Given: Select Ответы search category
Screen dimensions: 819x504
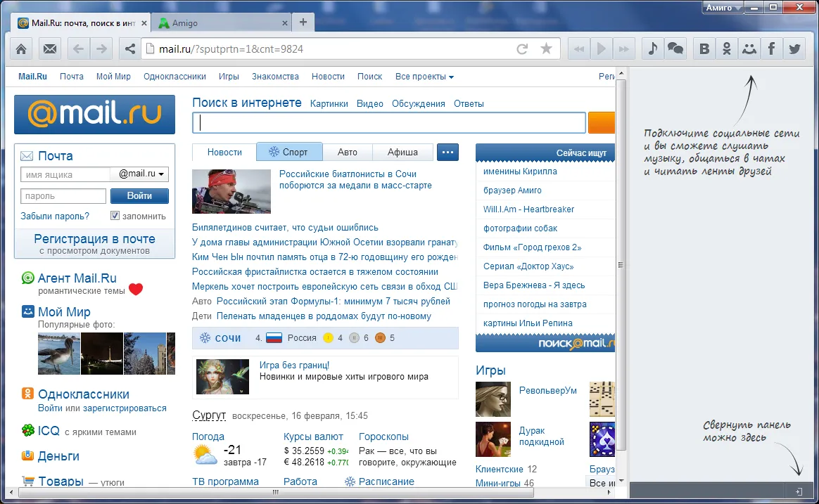Looking at the screenshot, I should click(469, 104).
